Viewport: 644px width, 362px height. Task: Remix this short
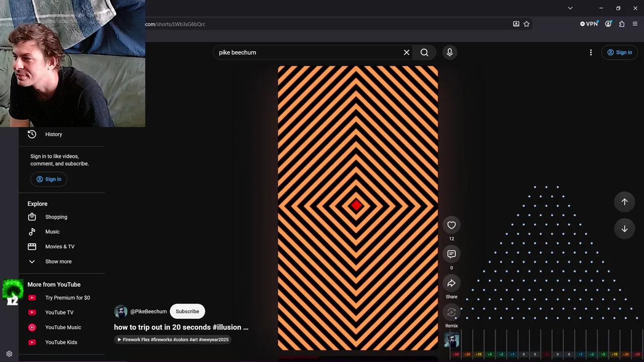[451, 312]
